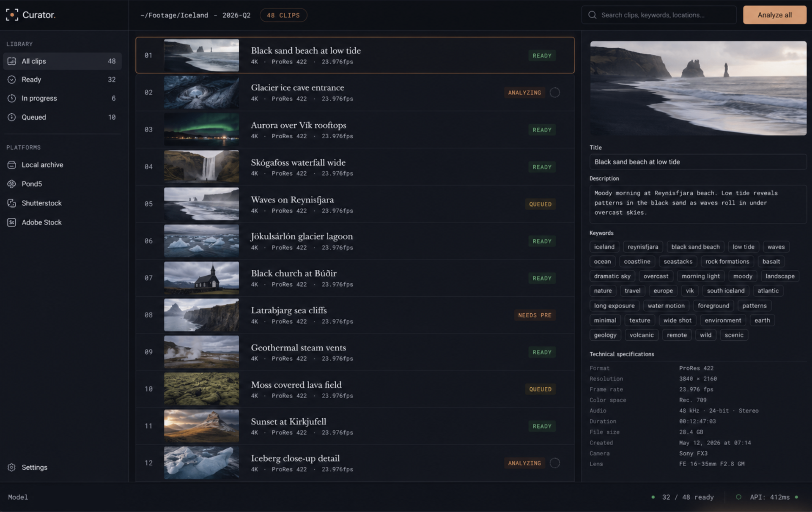Select the Local archive platform

click(x=63, y=165)
